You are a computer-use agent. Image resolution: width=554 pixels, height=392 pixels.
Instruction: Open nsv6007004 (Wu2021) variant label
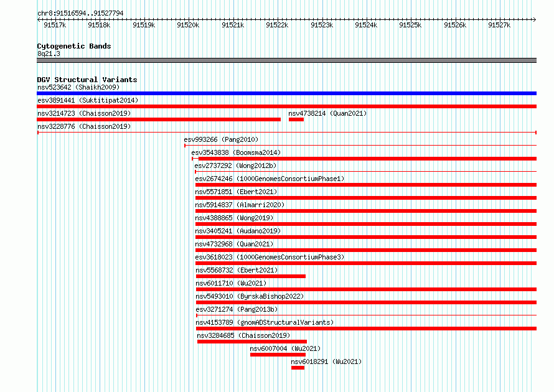285,348
